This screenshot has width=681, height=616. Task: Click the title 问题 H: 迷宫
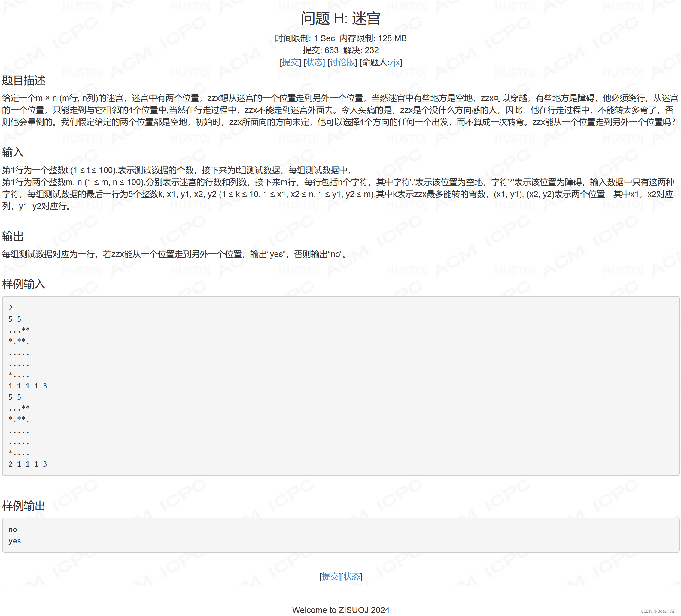point(341,18)
